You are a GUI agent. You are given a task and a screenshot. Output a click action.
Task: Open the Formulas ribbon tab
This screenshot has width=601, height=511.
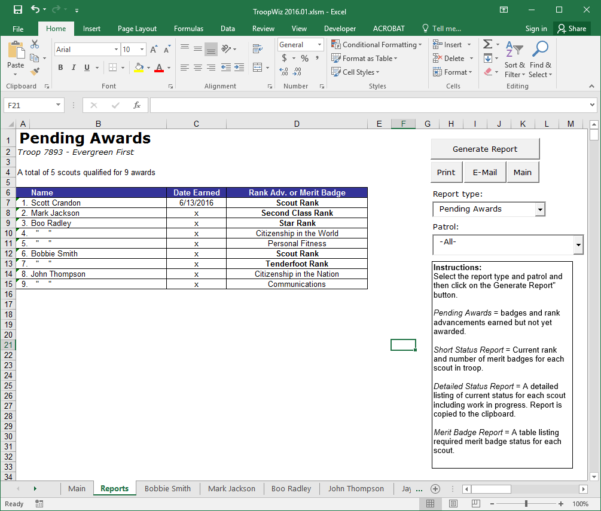point(186,29)
